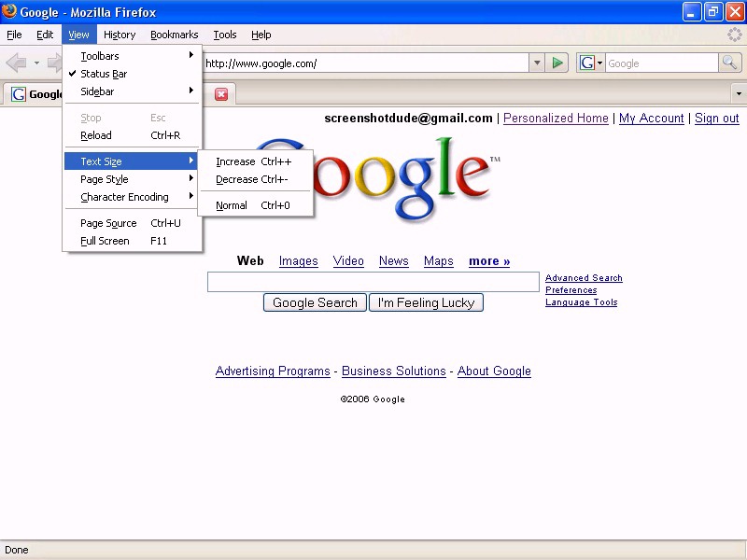Minimize the Firefox window

click(x=692, y=12)
